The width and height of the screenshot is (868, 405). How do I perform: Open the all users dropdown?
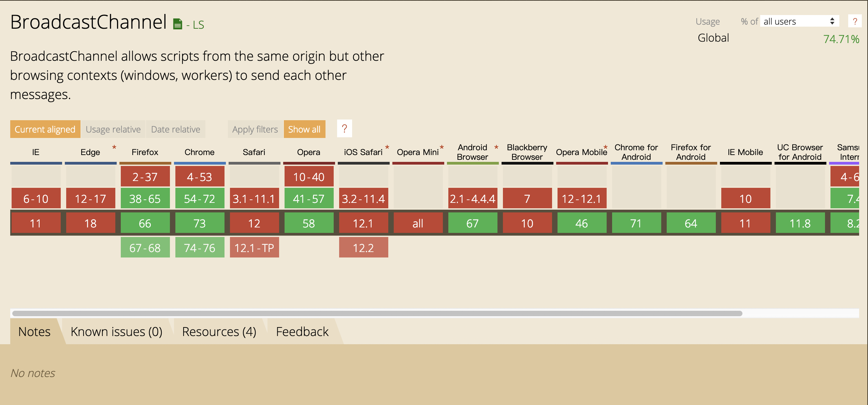[799, 21]
